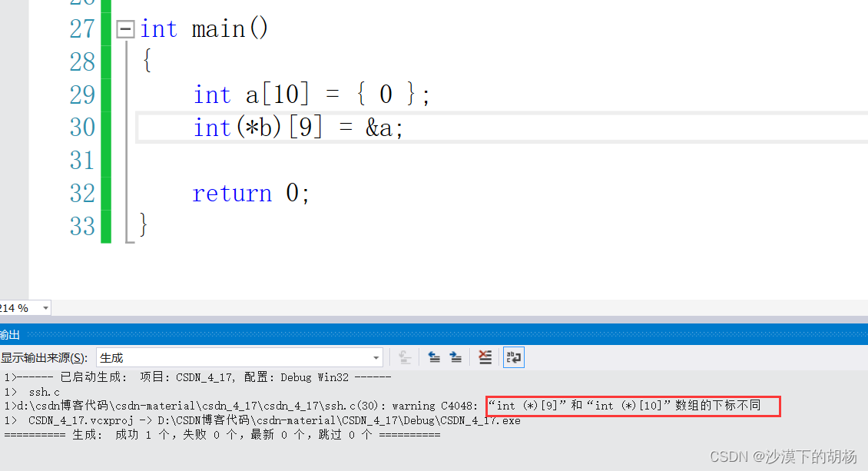
Task: Click the '显示输出来源(S):' label
Action: [x=45, y=357]
